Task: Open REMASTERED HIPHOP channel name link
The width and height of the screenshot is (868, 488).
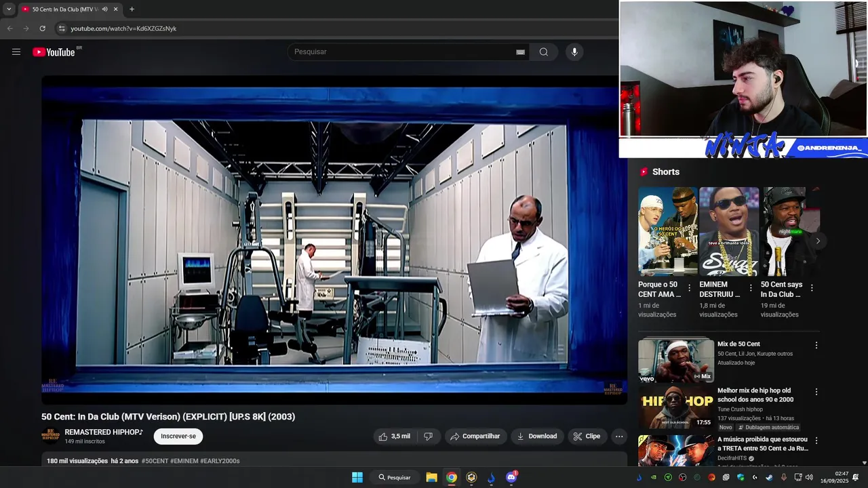Action: click(104, 432)
